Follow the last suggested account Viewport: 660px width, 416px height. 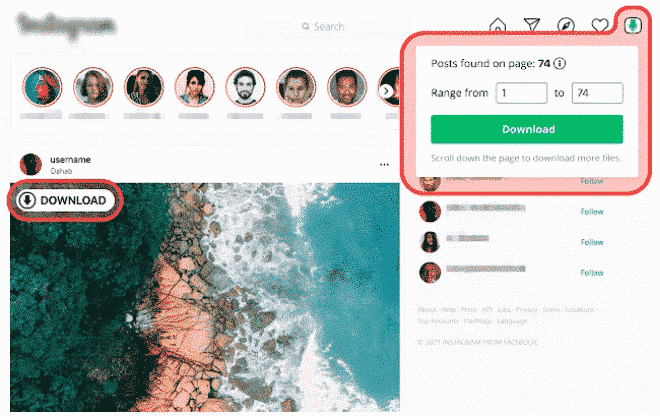592,273
